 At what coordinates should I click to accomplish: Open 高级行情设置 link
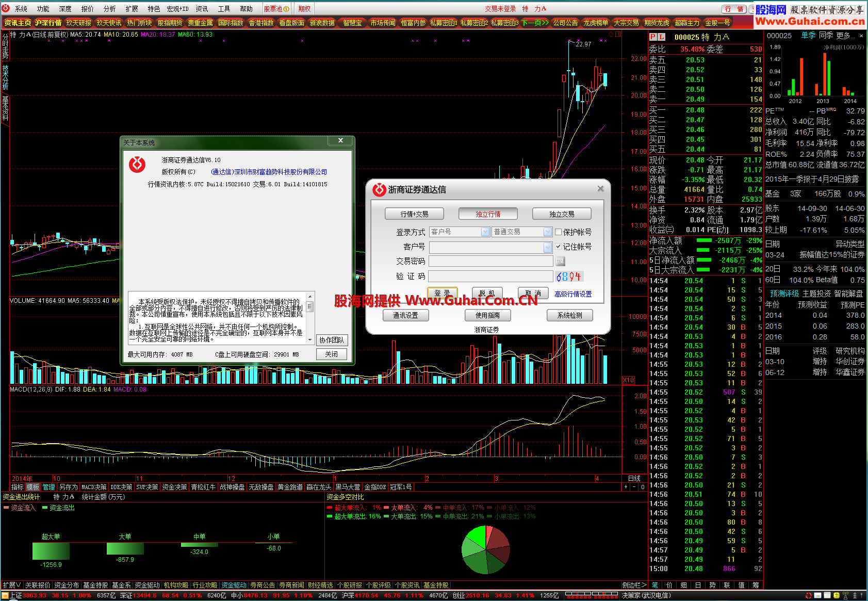coord(573,294)
